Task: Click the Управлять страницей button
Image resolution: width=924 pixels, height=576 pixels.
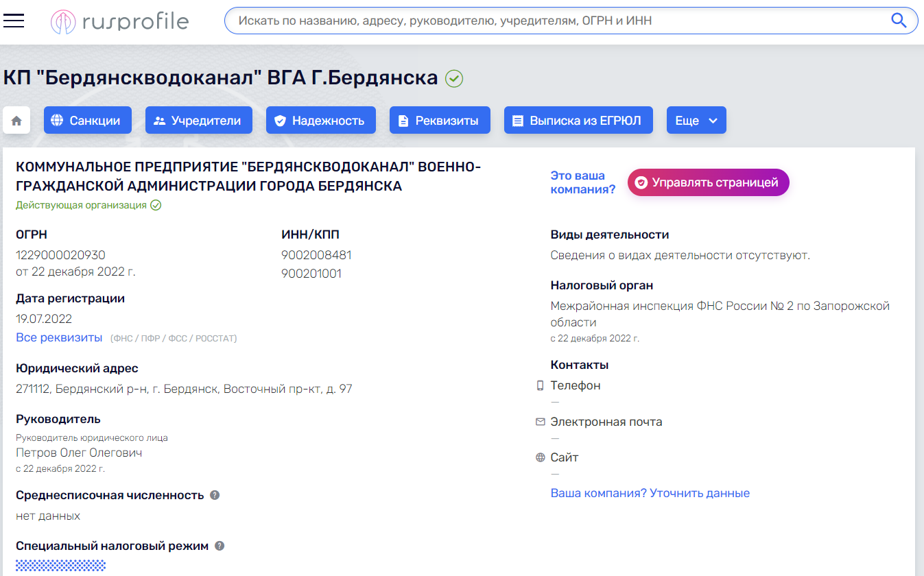Action: tap(708, 182)
